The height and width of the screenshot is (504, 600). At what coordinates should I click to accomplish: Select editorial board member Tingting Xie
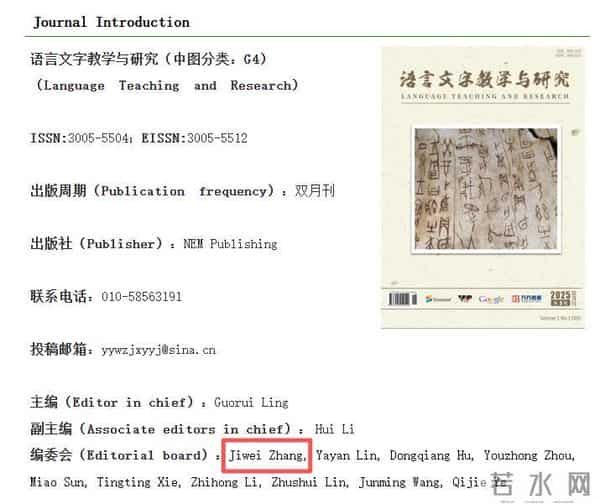(139, 482)
